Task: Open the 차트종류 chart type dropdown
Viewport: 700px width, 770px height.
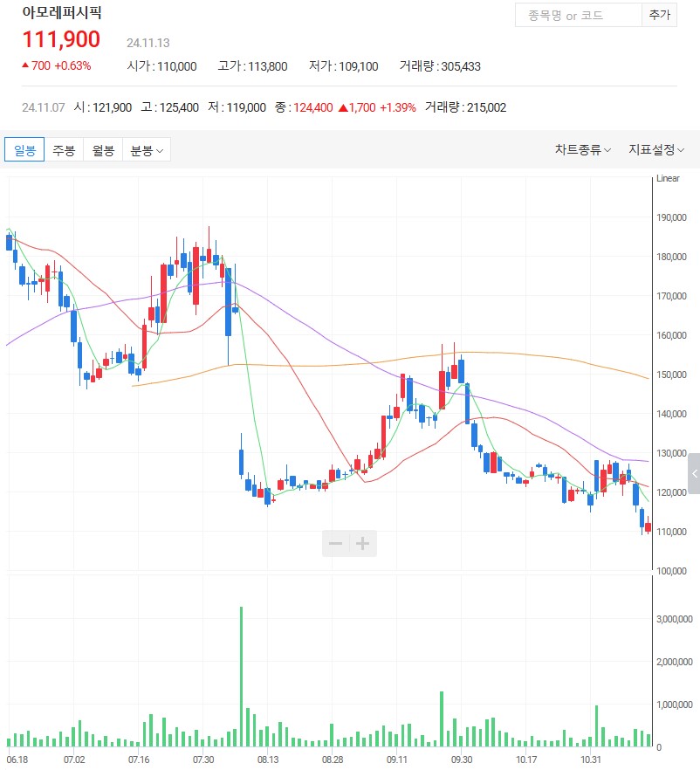Action: click(582, 149)
